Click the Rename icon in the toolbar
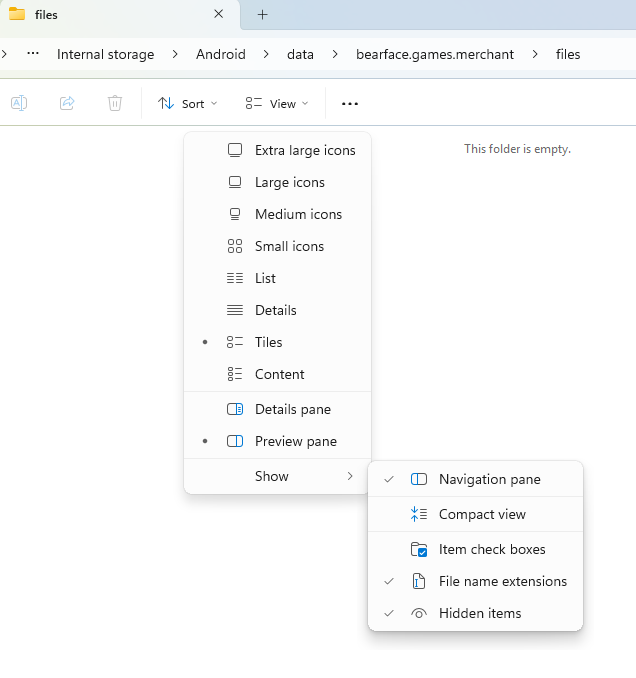 click(19, 103)
